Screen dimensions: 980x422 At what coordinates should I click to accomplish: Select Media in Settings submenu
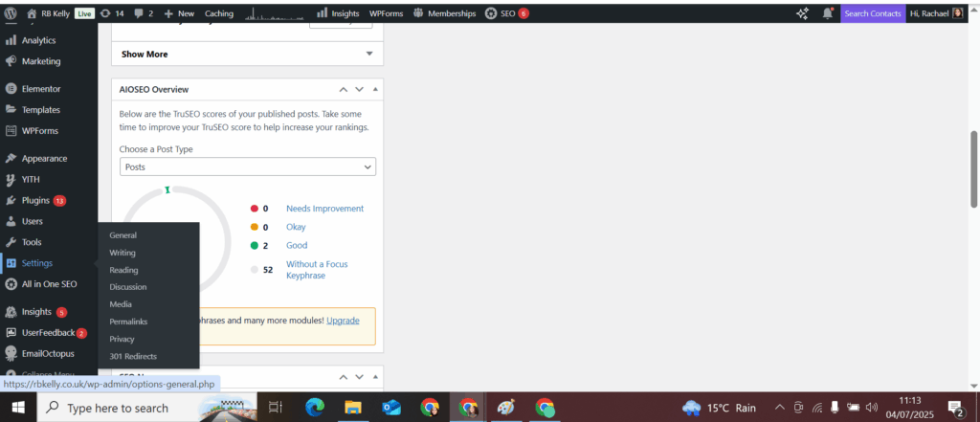121,304
